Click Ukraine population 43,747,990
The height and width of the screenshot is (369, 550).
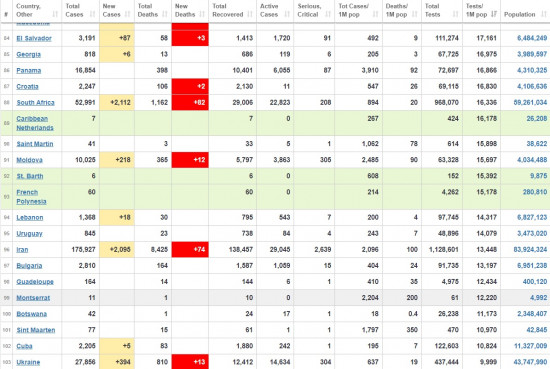click(x=530, y=362)
